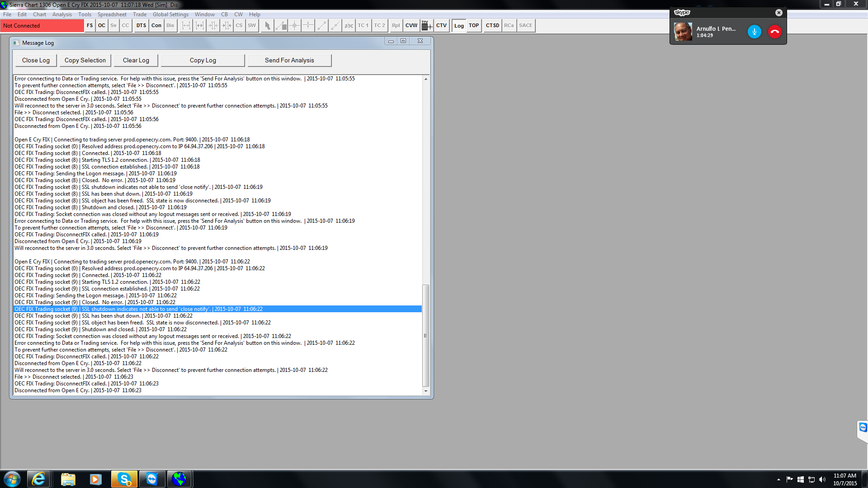Click the crosshair tool icon
The image size is (868, 488).
point(294,26)
